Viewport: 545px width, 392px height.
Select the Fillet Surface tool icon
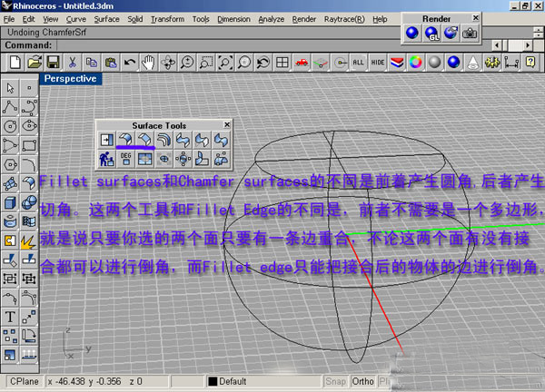[125, 140]
